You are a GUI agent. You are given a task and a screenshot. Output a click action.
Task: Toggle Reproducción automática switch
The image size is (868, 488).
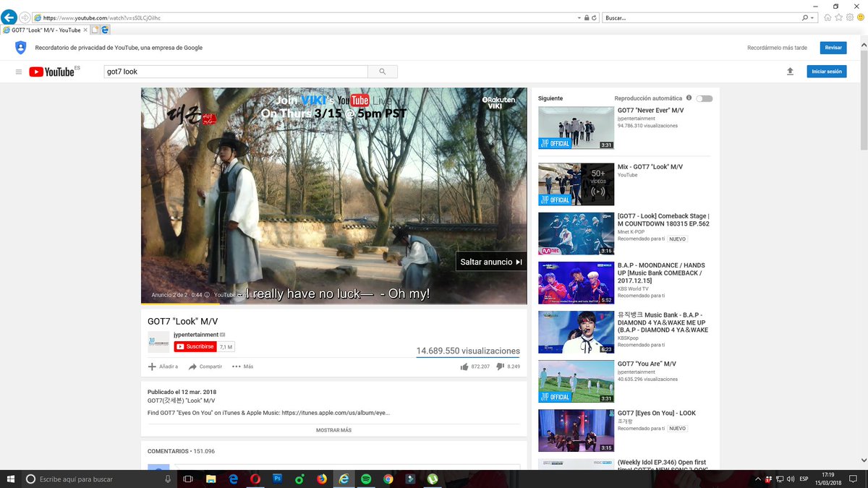point(704,98)
